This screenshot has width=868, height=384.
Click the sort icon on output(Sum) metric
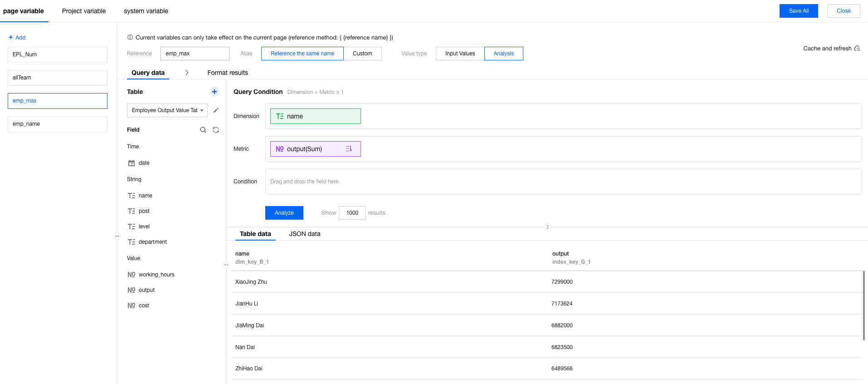click(349, 149)
